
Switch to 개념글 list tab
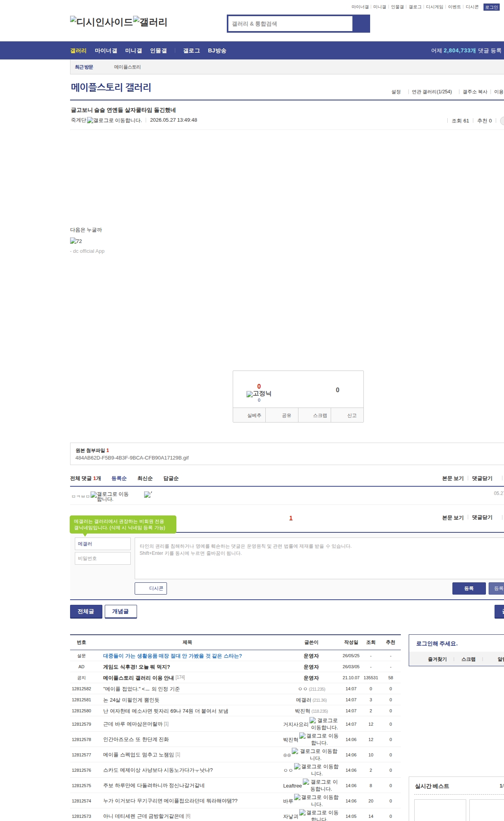[x=121, y=612]
